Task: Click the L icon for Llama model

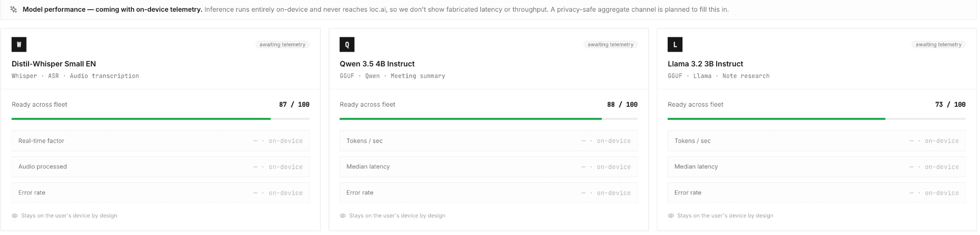Action: pyautogui.click(x=675, y=44)
